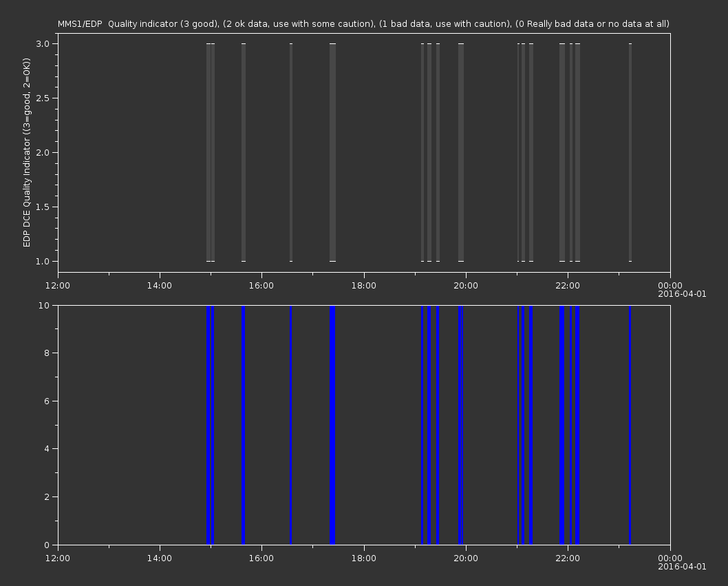Click the 2 tick label on lower plot

click(x=47, y=496)
